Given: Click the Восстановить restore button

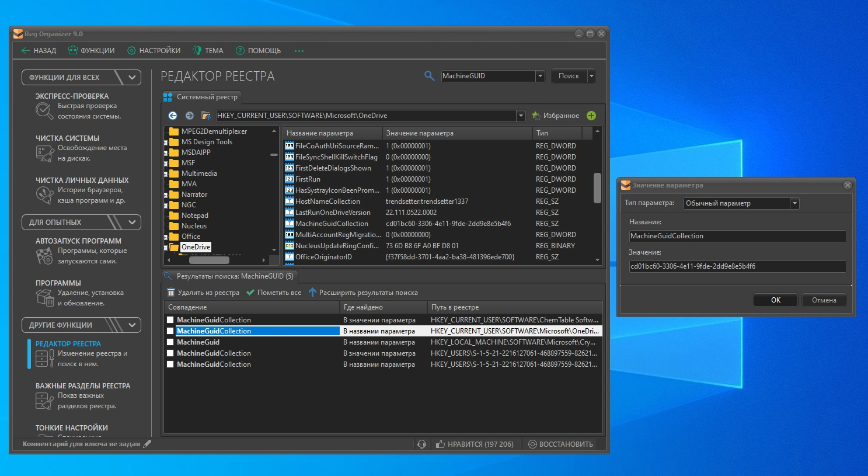Looking at the screenshot, I should pos(560,444).
